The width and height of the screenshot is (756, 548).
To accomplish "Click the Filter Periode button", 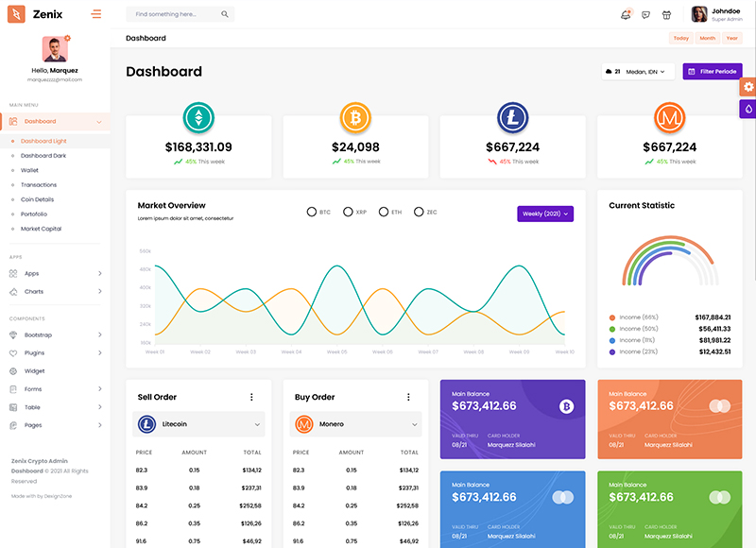I will coord(713,72).
